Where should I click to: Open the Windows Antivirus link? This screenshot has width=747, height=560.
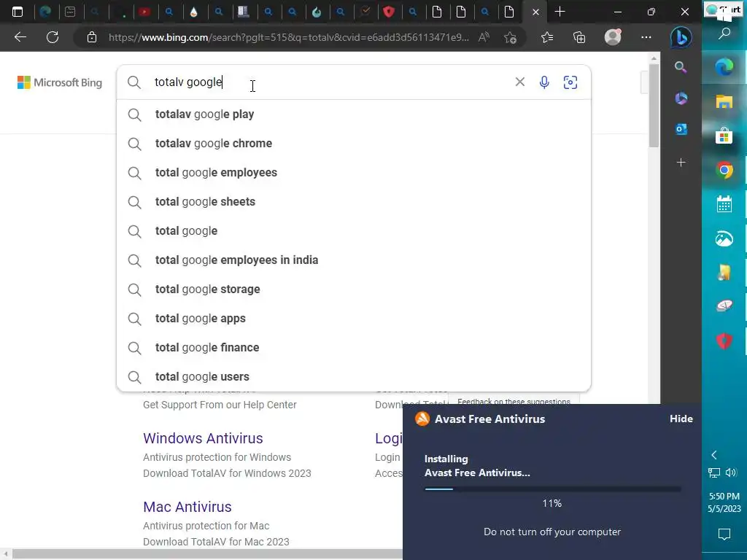coord(203,438)
